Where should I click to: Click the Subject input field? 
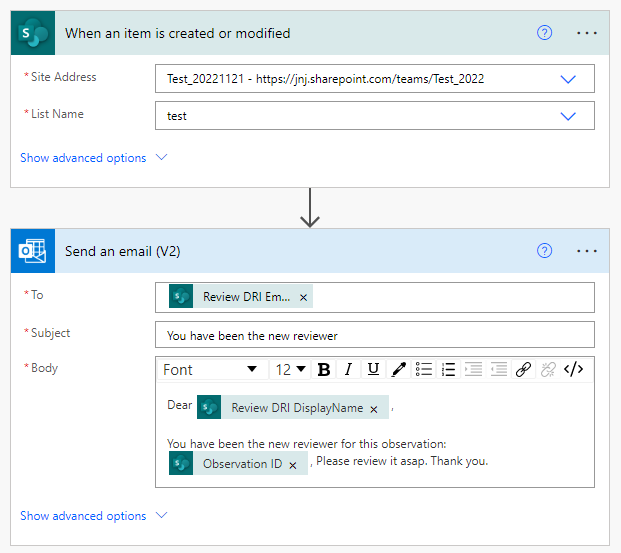375,335
